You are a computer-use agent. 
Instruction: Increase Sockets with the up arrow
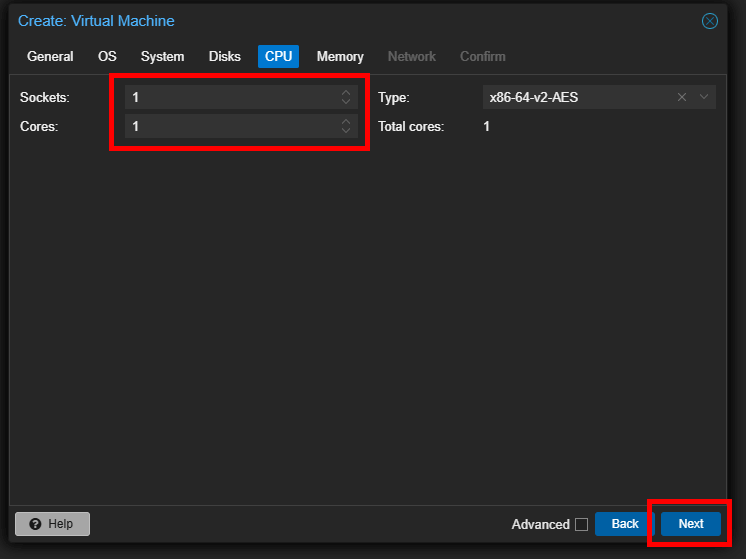click(346, 93)
